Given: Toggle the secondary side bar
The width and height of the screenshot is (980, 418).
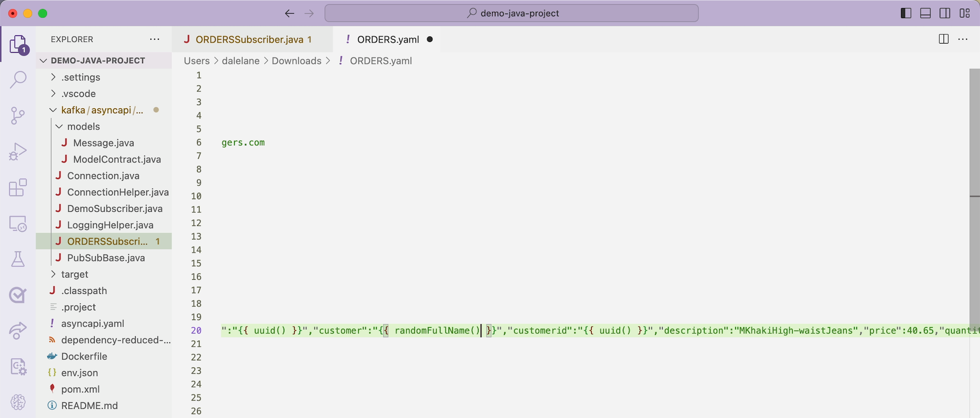Looking at the screenshot, I should pyautogui.click(x=945, y=13).
